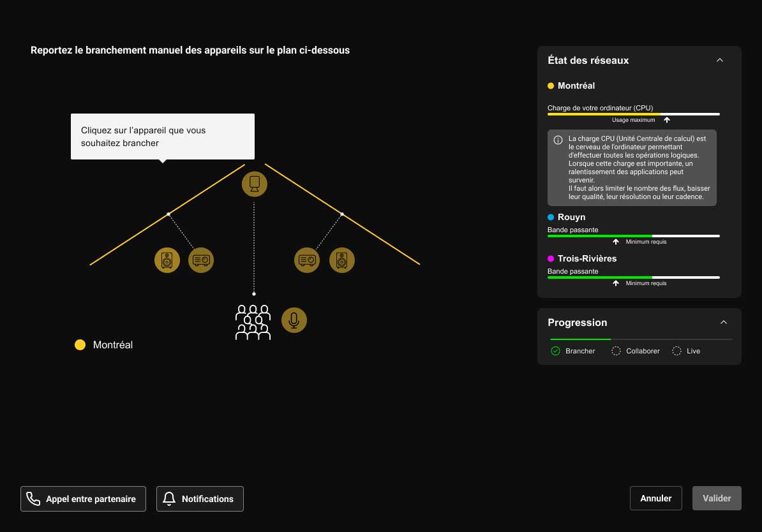
Task: Click the 'Reportez le branchement manuel' heading
Action: click(x=190, y=50)
